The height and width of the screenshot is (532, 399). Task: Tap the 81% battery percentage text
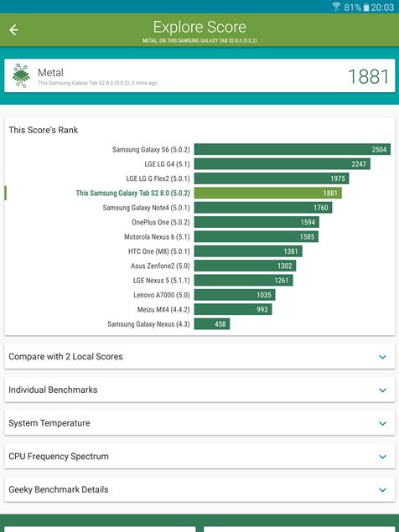(353, 8)
